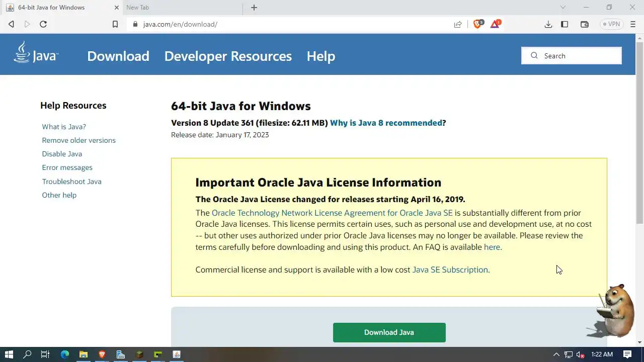Select the 64-bit Java for Windows tab
The image size is (644, 362).
coord(60,8)
